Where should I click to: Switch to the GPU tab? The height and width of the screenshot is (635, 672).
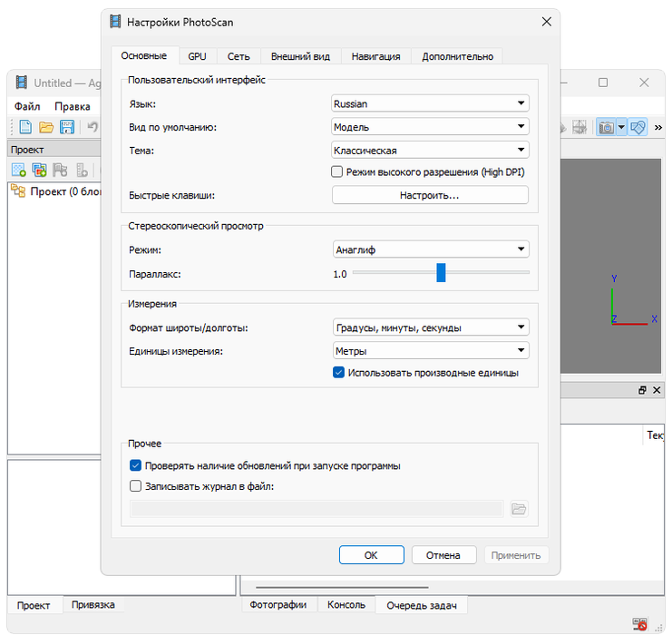[197, 56]
